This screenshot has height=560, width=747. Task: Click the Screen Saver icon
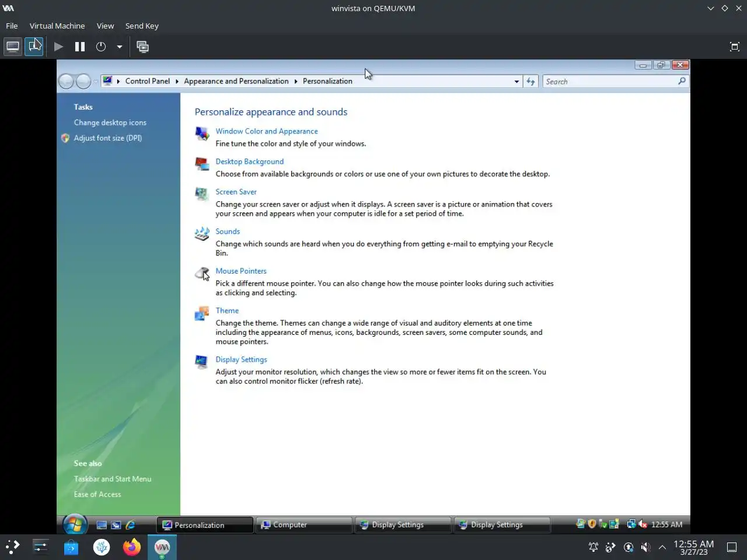(x=202, y=194)
